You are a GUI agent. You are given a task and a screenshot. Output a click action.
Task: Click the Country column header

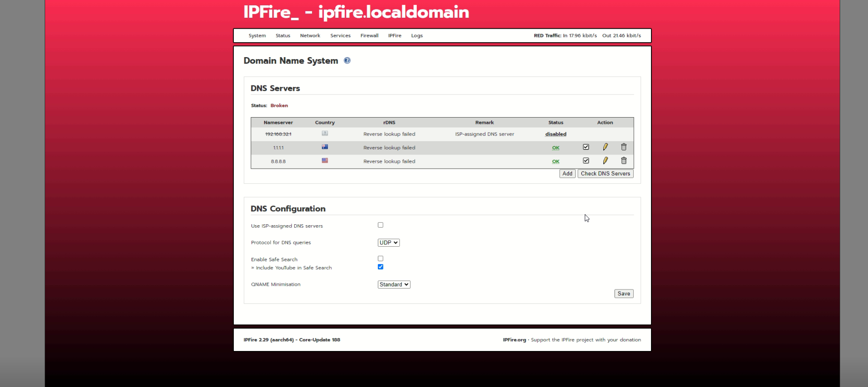coord(325,122)
